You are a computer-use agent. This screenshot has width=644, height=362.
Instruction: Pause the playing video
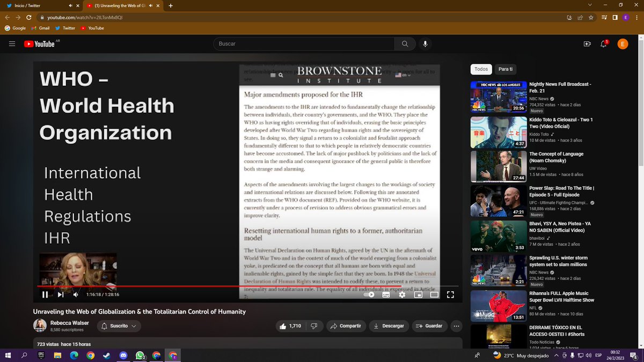45,294
